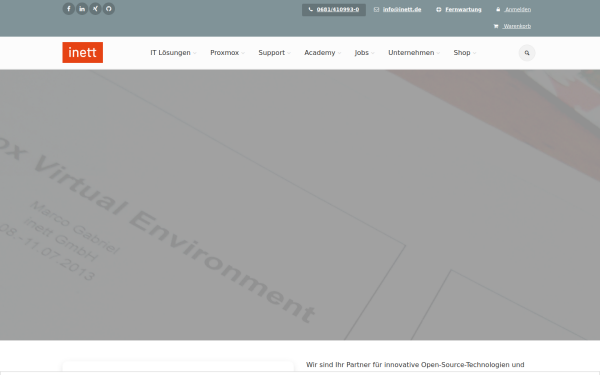Screen dimensions: 600x375
Task: Click the Fernwartung link
Action: 463,10
